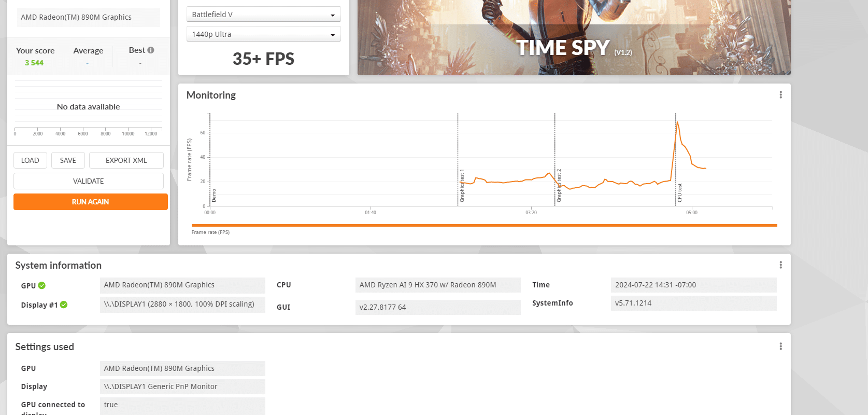Click the GUI version v2.27.8177 64 field
Image resolution: width=868 pixels, height=415 pixels.
click(438, 307)
